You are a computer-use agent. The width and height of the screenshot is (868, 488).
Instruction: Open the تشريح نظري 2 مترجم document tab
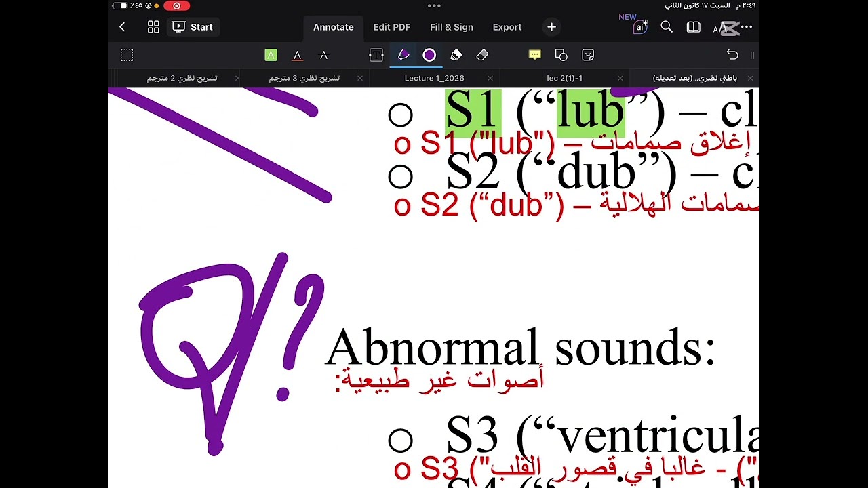[x=182, y=78]
